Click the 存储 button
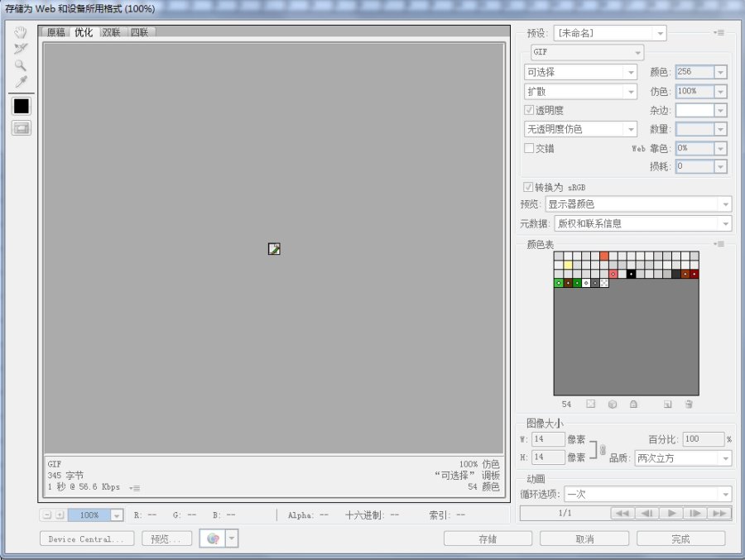This screenshot has height=560, width=745. tap(488, 539)
